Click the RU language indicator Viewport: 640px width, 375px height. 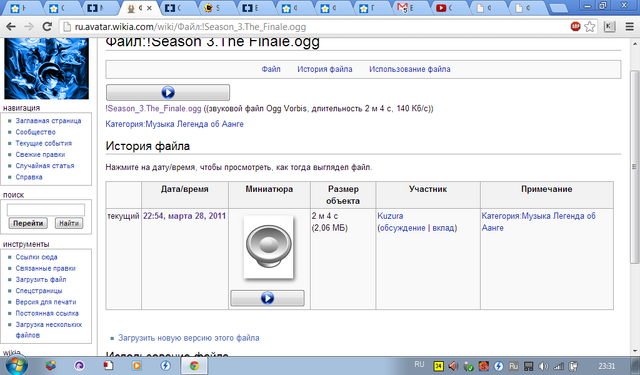tap(419, 364)
